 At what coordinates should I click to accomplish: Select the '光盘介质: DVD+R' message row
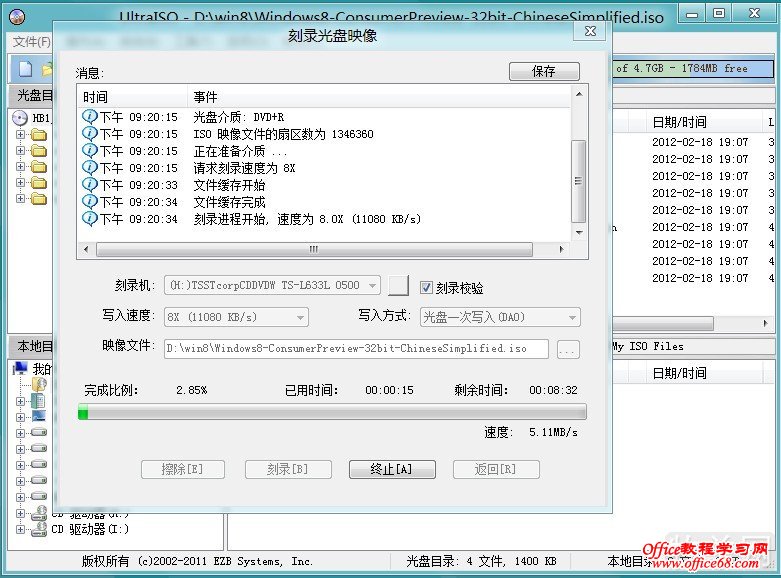(324, 117)
